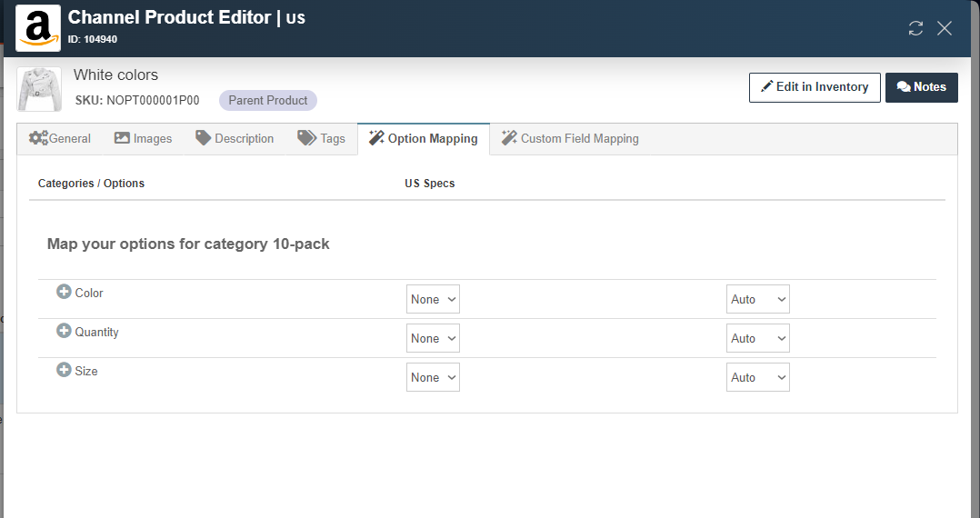
Task: Open the Auto dropdown for Size
Action: coord(758,377)
